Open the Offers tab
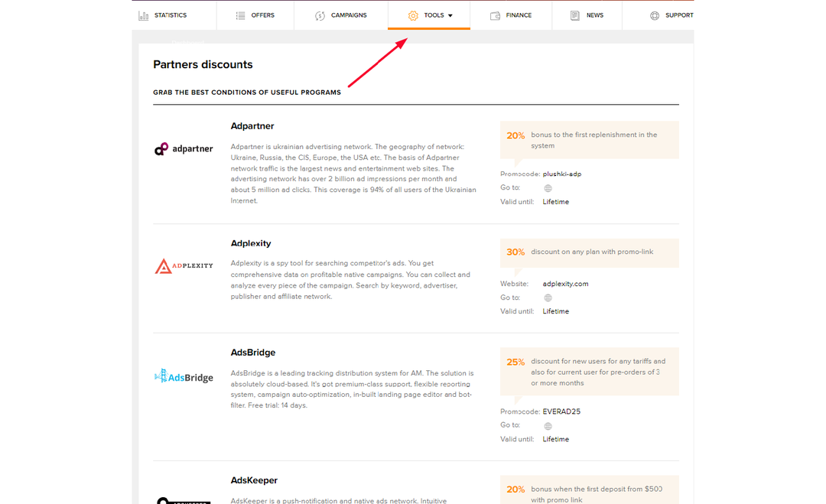The image size is (826, 504). [255, 15]
